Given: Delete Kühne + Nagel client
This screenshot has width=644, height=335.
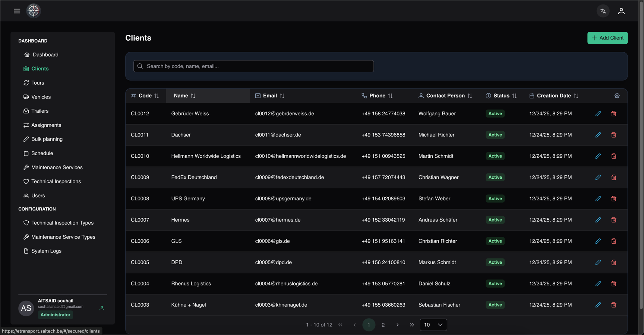Looking at the screenshot, I should [x=614, y=305].
